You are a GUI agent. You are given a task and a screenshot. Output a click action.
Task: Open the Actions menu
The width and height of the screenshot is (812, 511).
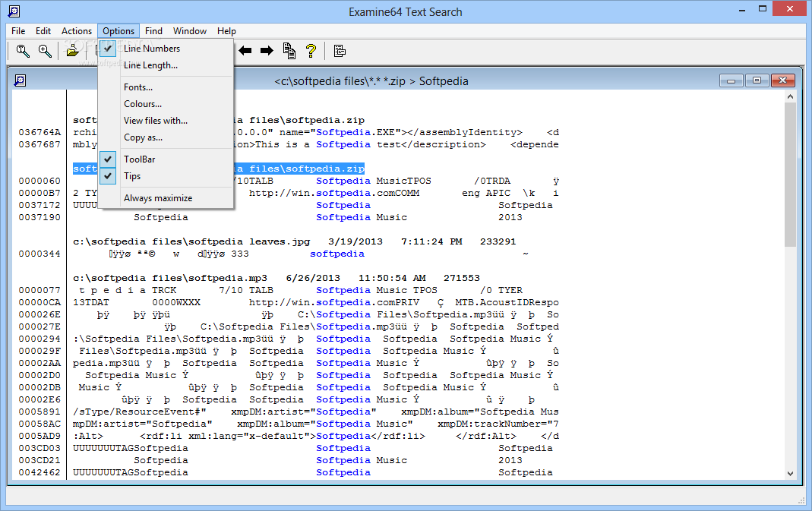(77, 31)
